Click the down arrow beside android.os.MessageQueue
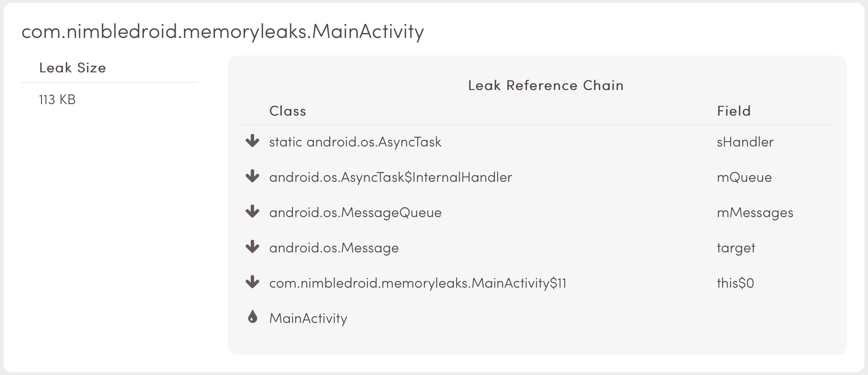The width and height of the screenshot is (868, 375). pyautogui.click(x=252, y=212)
